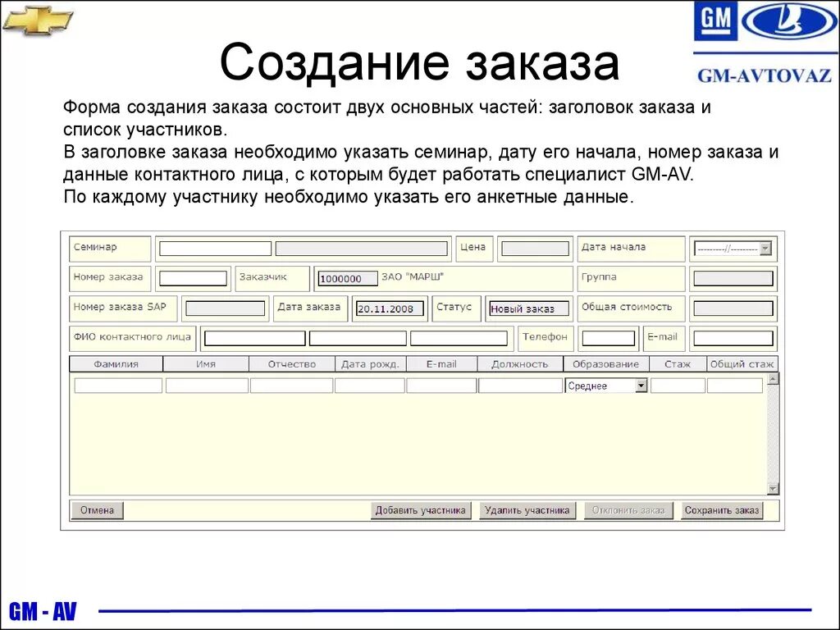The width and height of the screenshot is (840, 630).
Task: Click the Lada oval logo
Action: (x=790, y=21)
